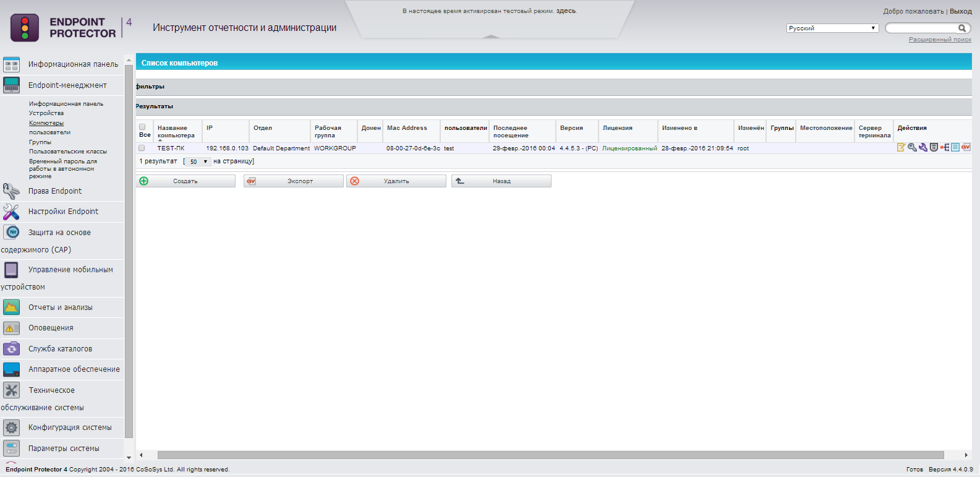Click the green plus icon on Создать

tap(144, 181)
